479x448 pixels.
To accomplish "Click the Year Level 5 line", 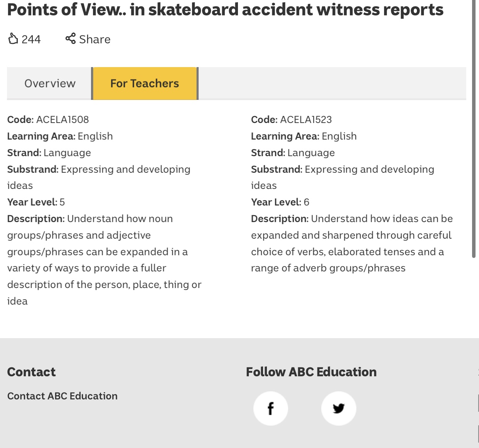I will tap(36, 202).
